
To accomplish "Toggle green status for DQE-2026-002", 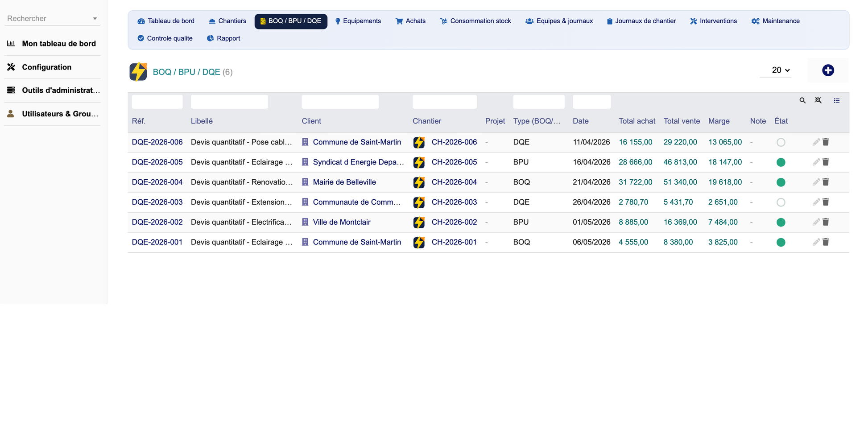I will (x=781, y=223).
